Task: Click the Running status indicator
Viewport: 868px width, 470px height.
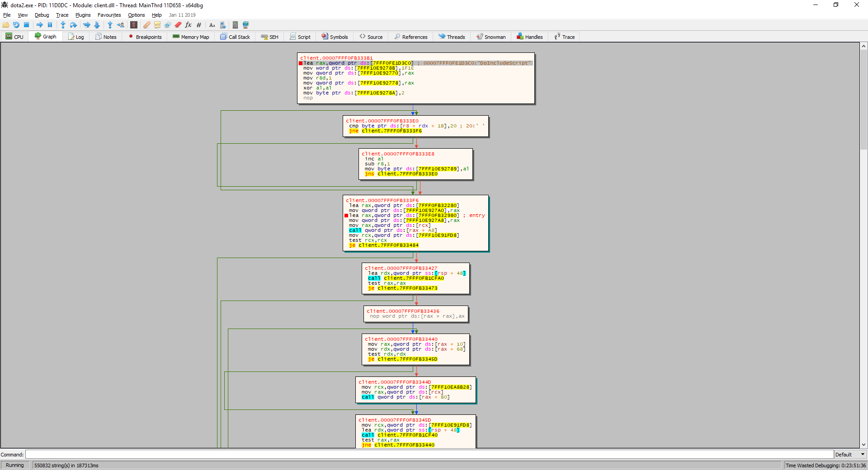Action: pyautogui.click(x=15, y=465)
